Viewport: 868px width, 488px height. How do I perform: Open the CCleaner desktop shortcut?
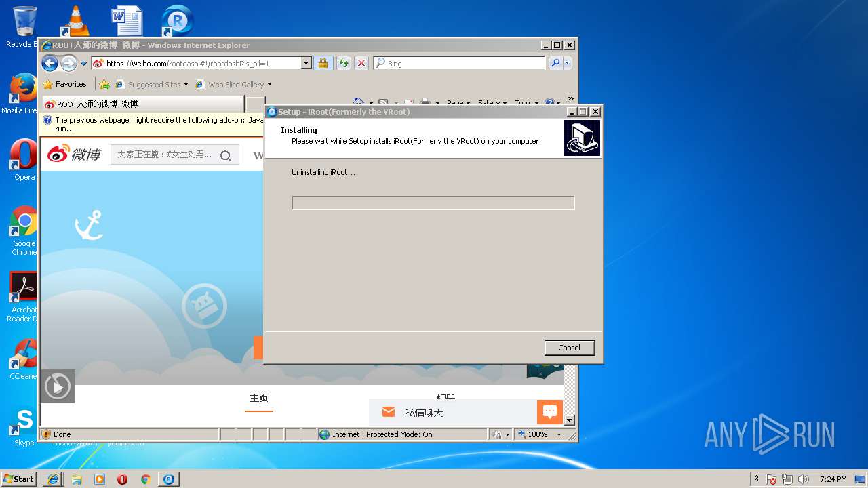pos(24,359)
